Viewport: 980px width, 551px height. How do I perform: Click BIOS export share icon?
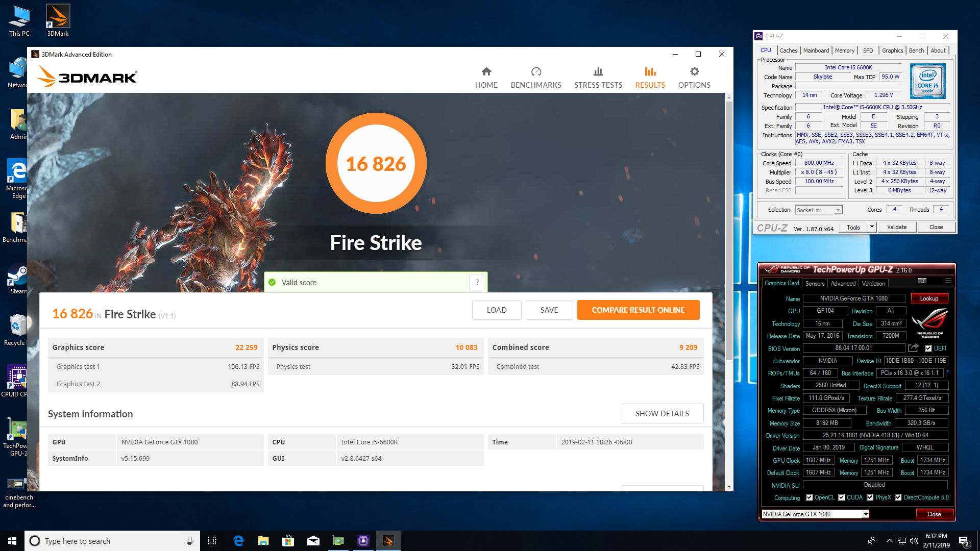(913, 348)
